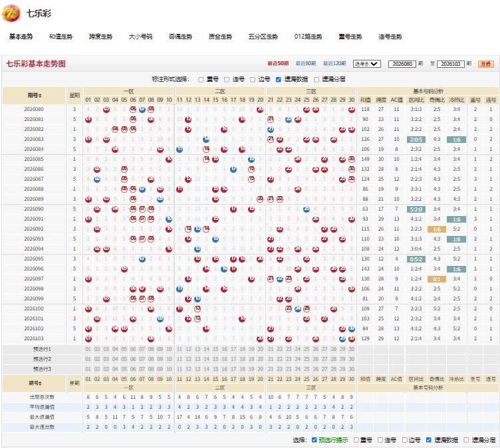Show 最近50期 results
500x448 pixels.
(278, 63)
